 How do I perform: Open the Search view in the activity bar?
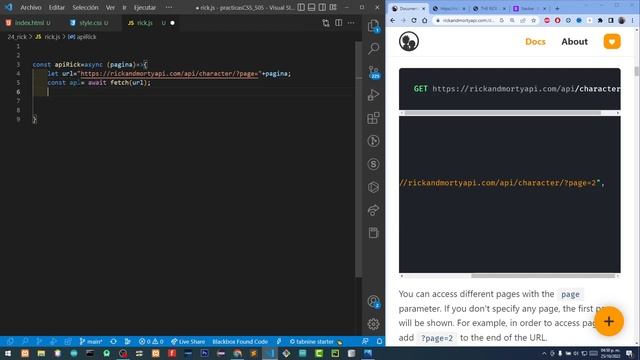(x=373, y=49)
